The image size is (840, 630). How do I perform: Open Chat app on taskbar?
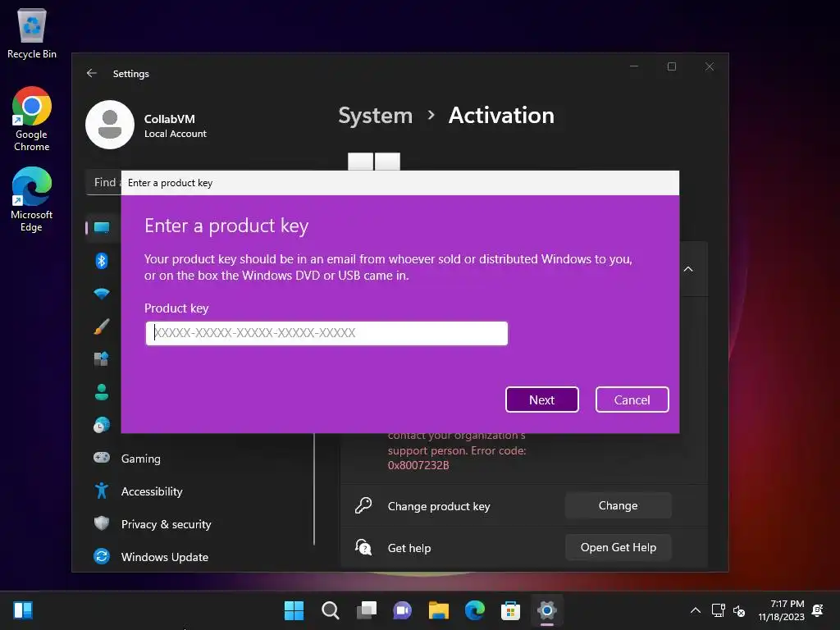pos(402,610)
